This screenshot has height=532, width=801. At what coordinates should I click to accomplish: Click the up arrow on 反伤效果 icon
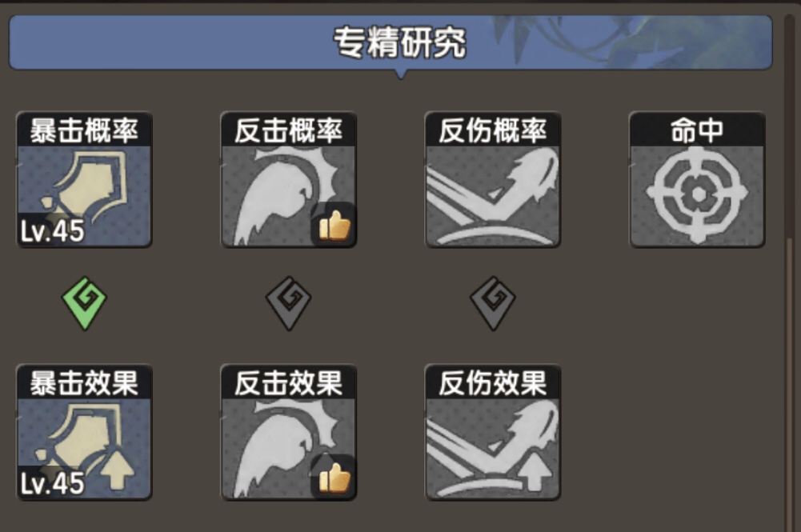pos(535,470)
